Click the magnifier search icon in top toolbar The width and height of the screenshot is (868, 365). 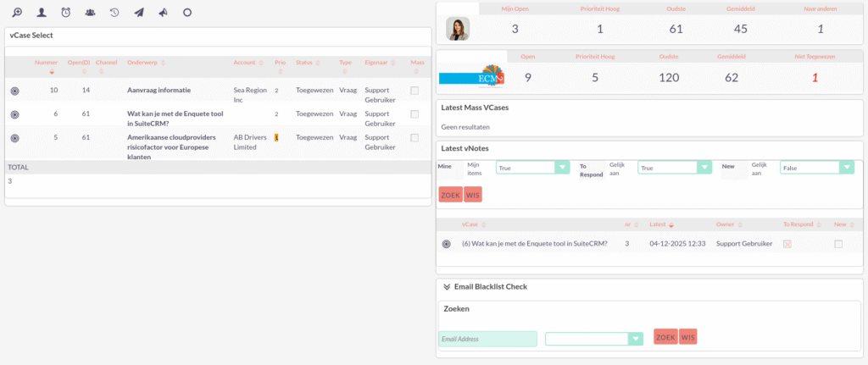tap(17, 13)
